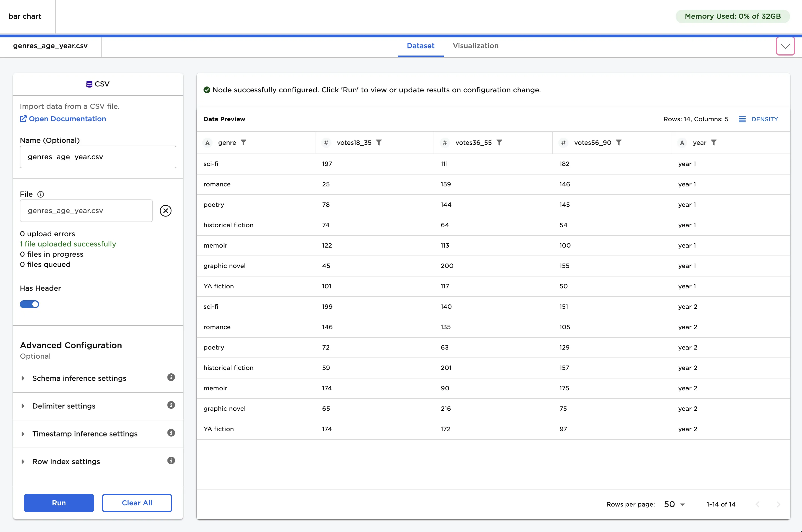Select the Dataset tab
Viewport: 802px width, 532px height.
point(420,46)
